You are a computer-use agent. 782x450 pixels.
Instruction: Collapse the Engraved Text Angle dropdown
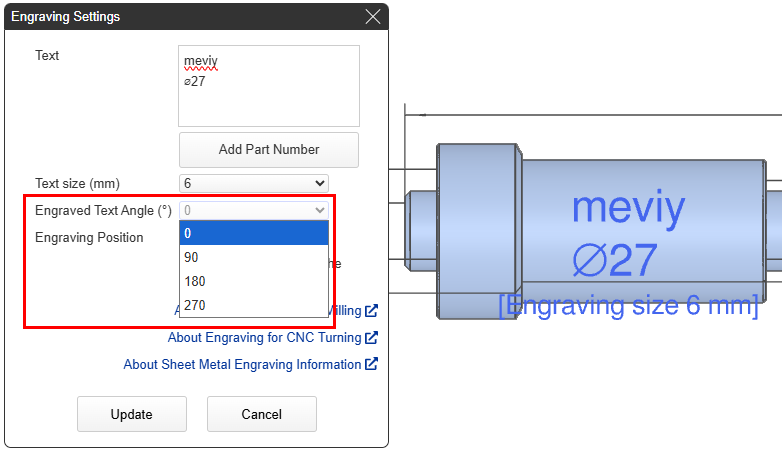(x=254, y=210)
